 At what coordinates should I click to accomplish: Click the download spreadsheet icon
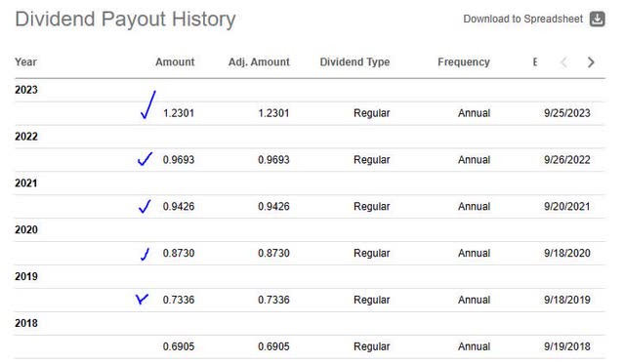click(x=597, y=19)
